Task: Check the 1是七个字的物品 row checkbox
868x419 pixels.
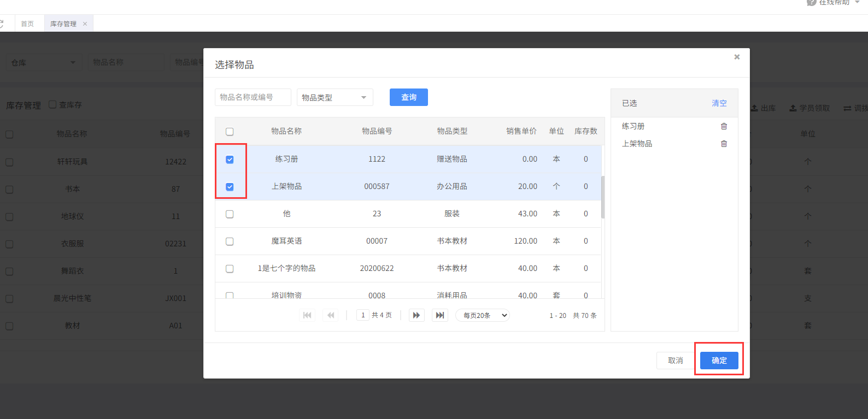Action: [x=230, y=269]
